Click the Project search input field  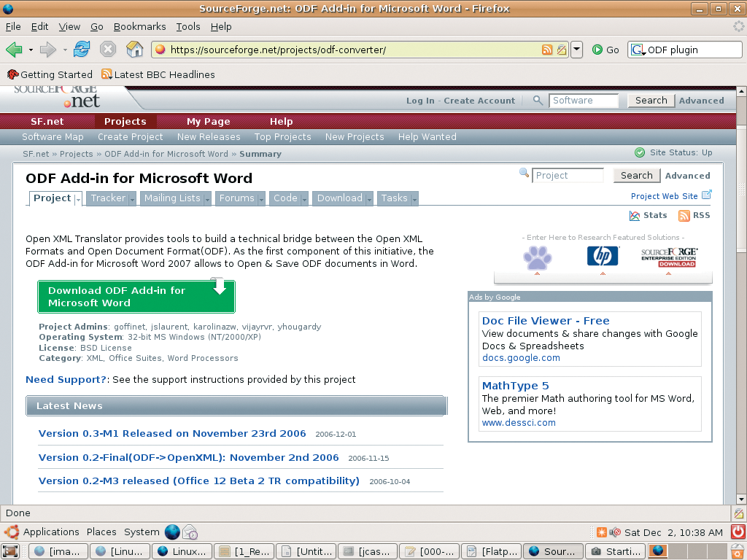pos(568,175)
